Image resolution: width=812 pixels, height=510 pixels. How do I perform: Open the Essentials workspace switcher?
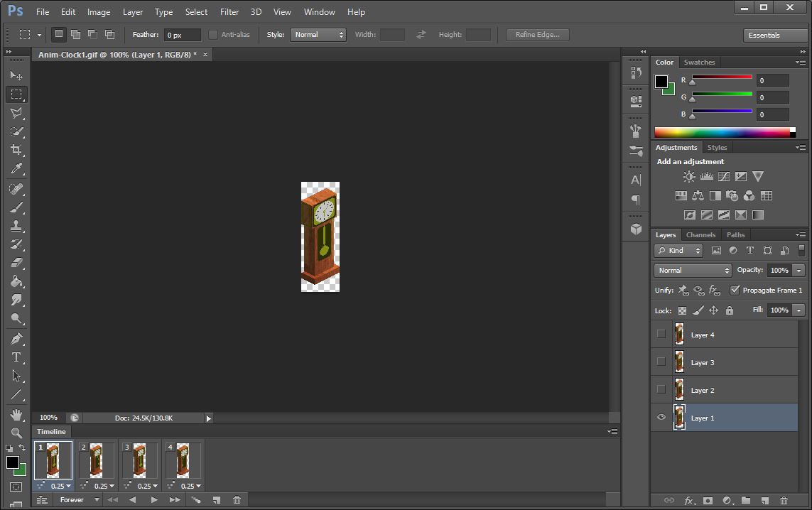pyautogui.click(x=775, y=36)
